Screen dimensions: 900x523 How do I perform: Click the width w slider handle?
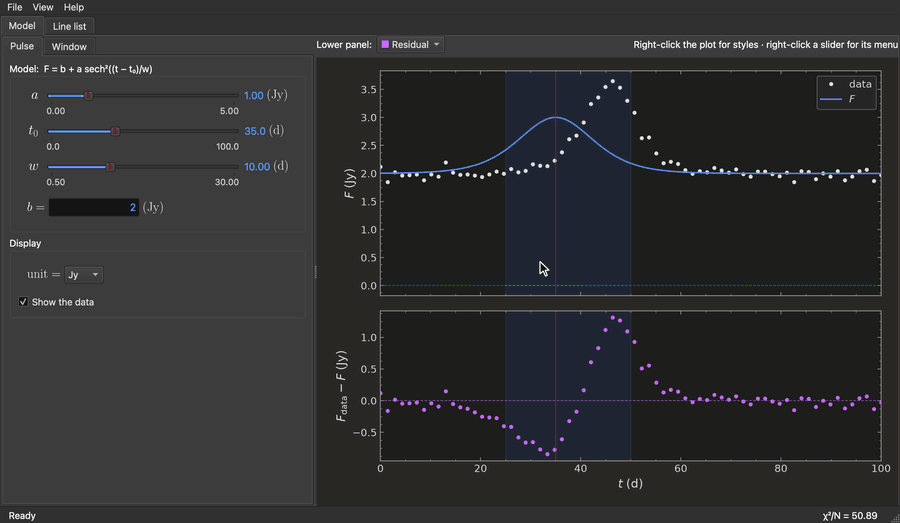coord(110,167)
